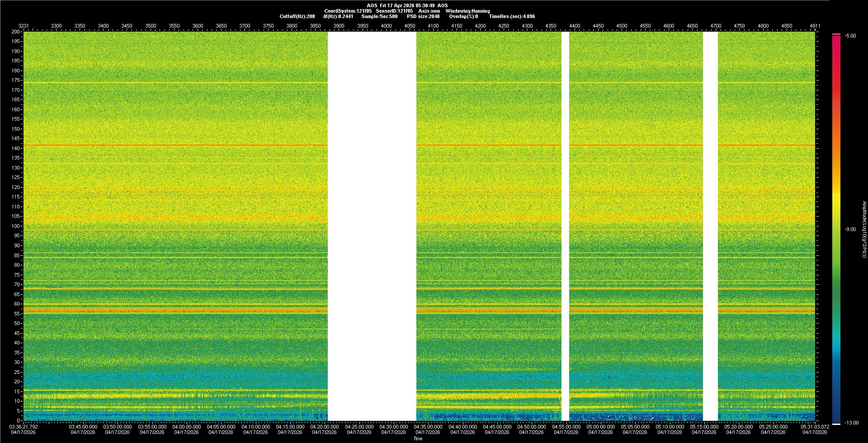Image resolution: width=868 pixels, height=443 pixels.
Task: Click the 04:00:00.000 time axis tick label
Action: 187,427
